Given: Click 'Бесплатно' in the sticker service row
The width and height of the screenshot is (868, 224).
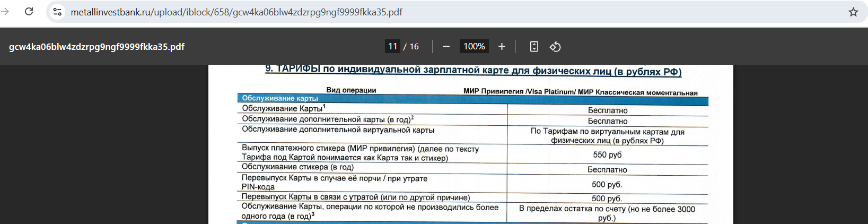Looking at the screenshot, I should pos(607,169).
